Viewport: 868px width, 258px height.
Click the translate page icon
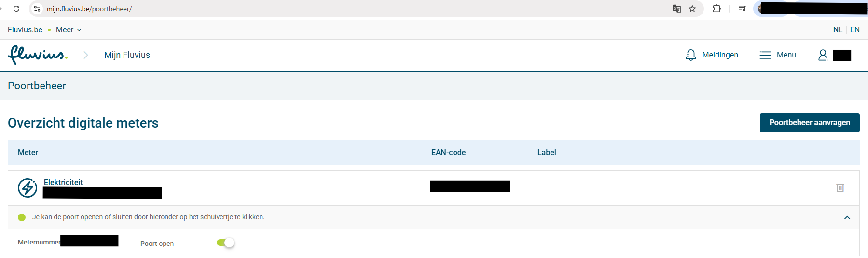point(677,9)
